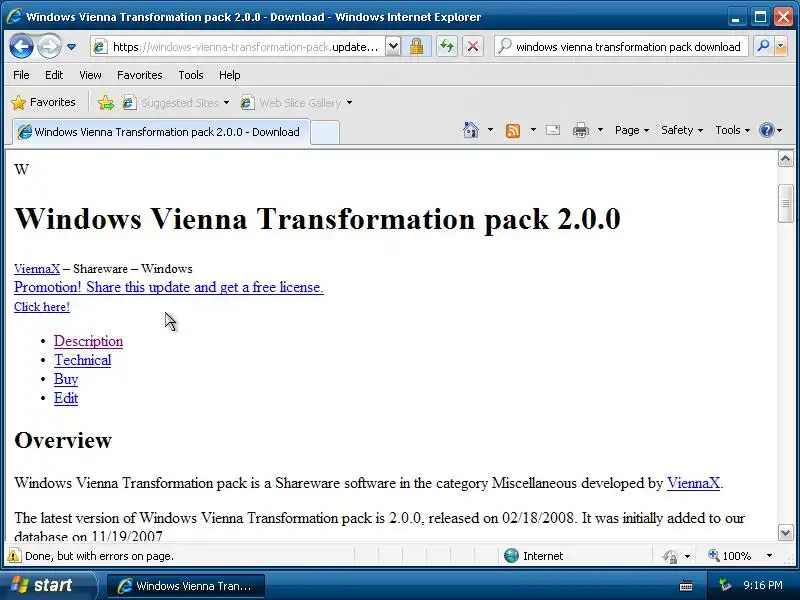800x600 pixels.
Task: Open the Tools menu in menu bar
Action: click(x=191, y=75)
